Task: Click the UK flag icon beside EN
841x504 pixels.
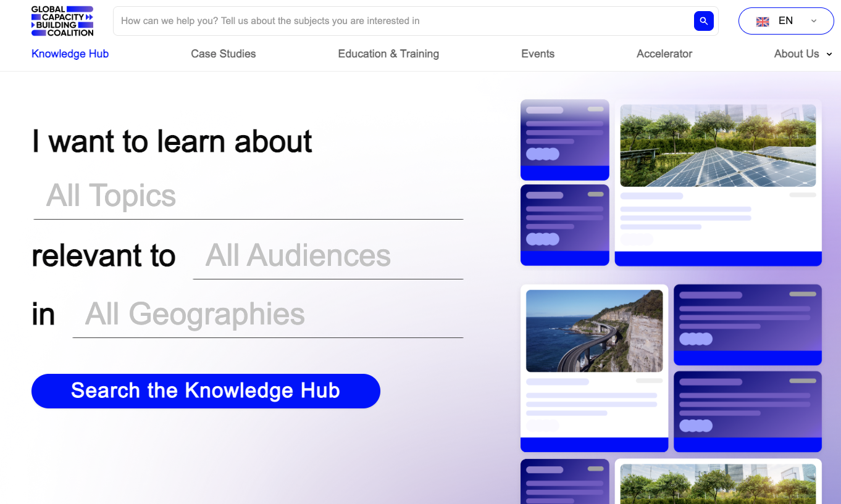Action: pos(762,20)
